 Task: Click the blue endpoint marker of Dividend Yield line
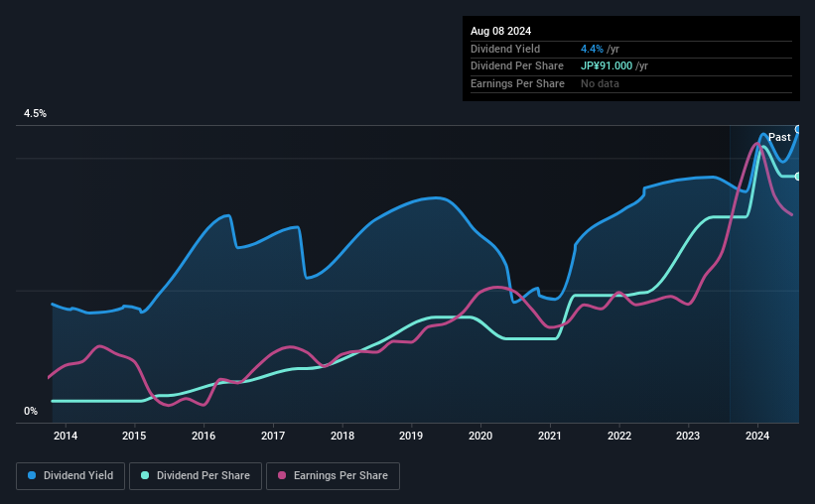[798, 129]
